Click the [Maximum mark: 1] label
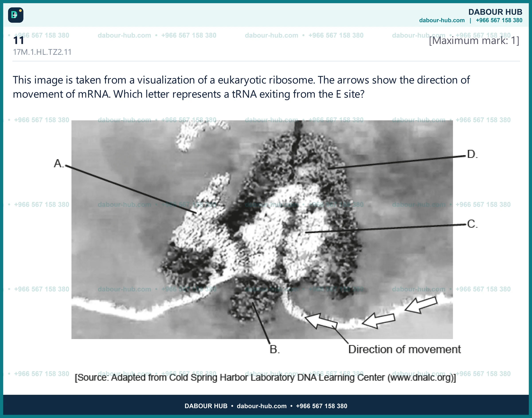The image size is (532, 418). coord(474,40)
